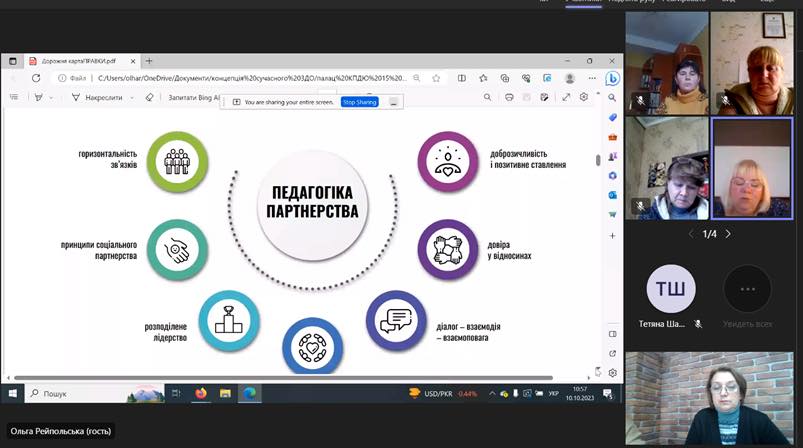This screenshot has width=803, height=448.
Task: Open Microsoft 365 in Edge sidebar
Action: coord(612,176)
